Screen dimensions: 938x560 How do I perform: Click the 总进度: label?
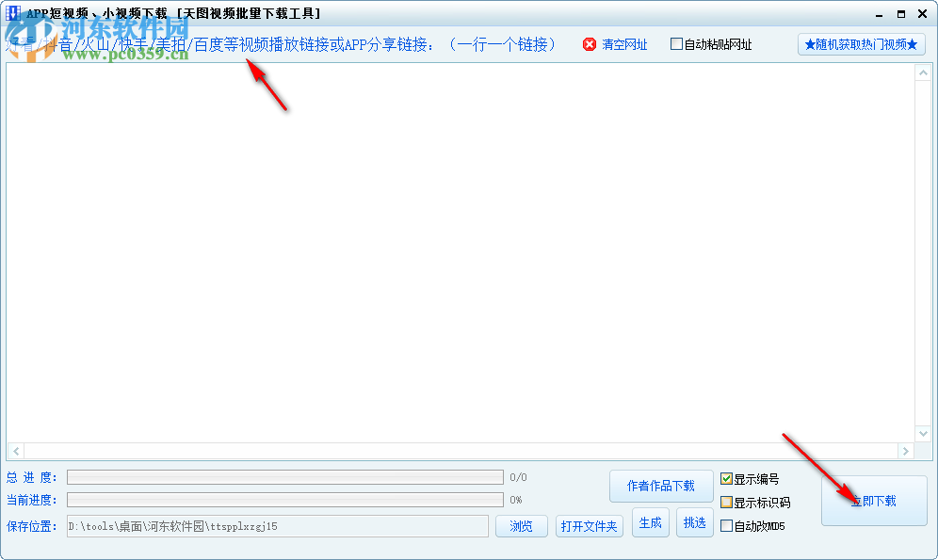click(32, 477)
